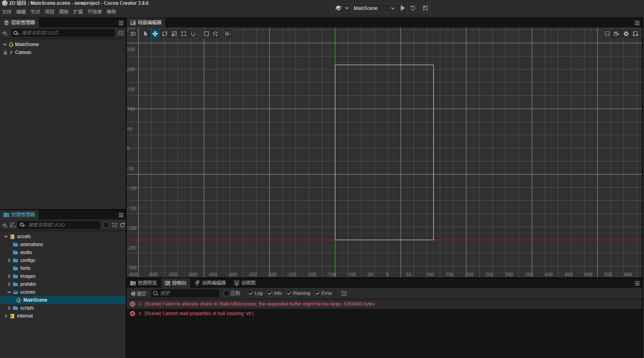This screenshot has height=358, width=644.
Task: Select the fonts folder
Action: pos(25,268)
